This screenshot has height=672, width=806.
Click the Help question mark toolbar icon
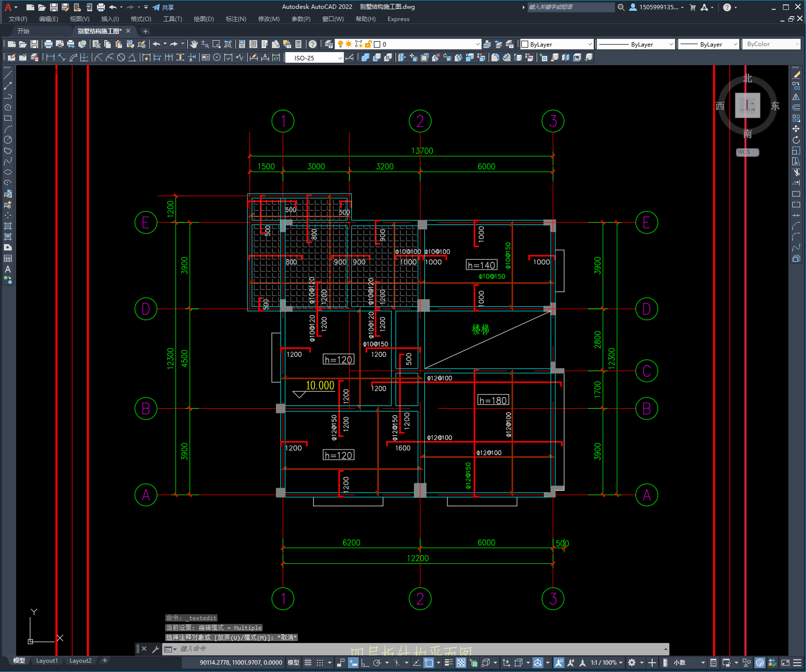point(313,44)
